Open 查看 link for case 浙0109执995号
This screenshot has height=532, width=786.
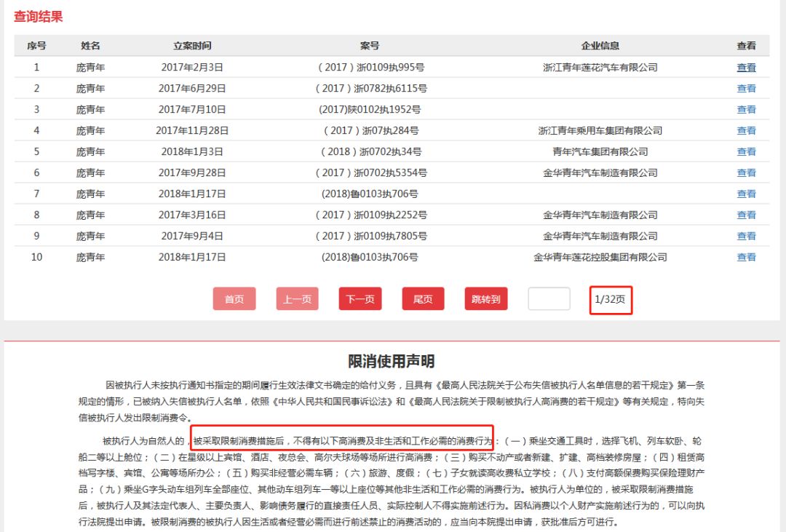(746, 67)
